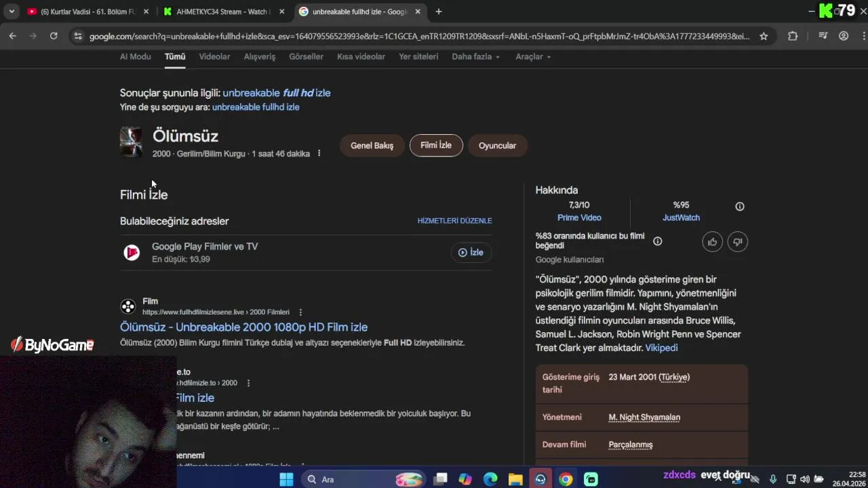This screenshot has width=868, height=488.
Task: Search instead for unbreakable fullhd izle
Action: pos(256,107)
